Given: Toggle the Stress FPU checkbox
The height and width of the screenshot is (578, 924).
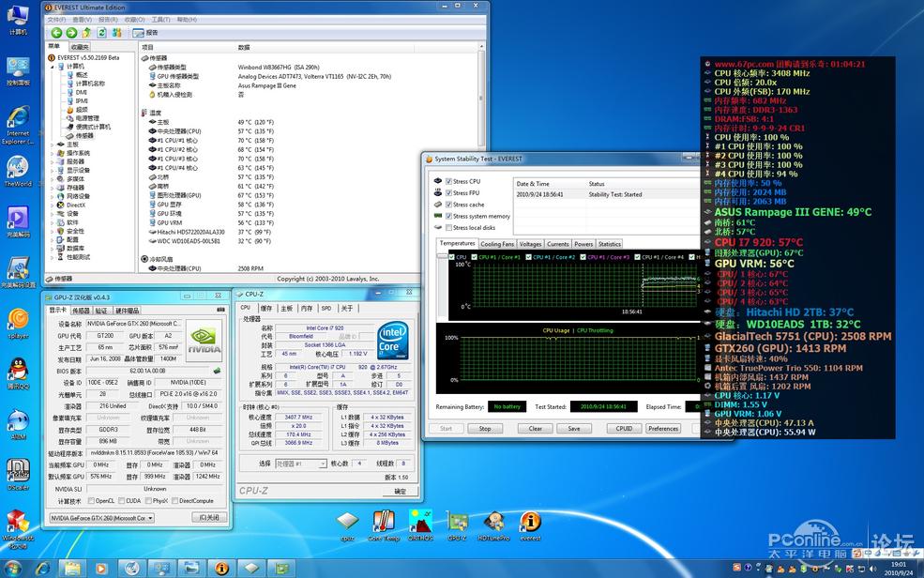Looking at the screenshot, I should 449,192.
